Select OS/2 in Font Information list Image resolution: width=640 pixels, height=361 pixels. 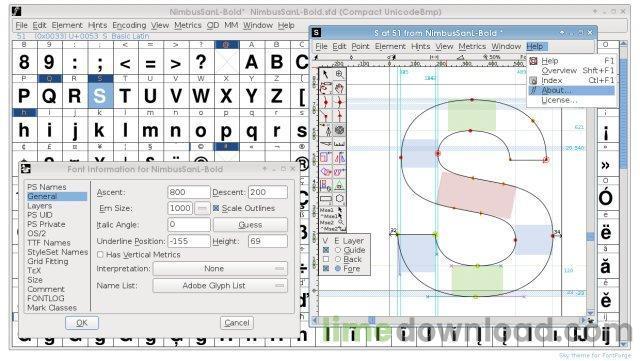[x=37, y=234]
